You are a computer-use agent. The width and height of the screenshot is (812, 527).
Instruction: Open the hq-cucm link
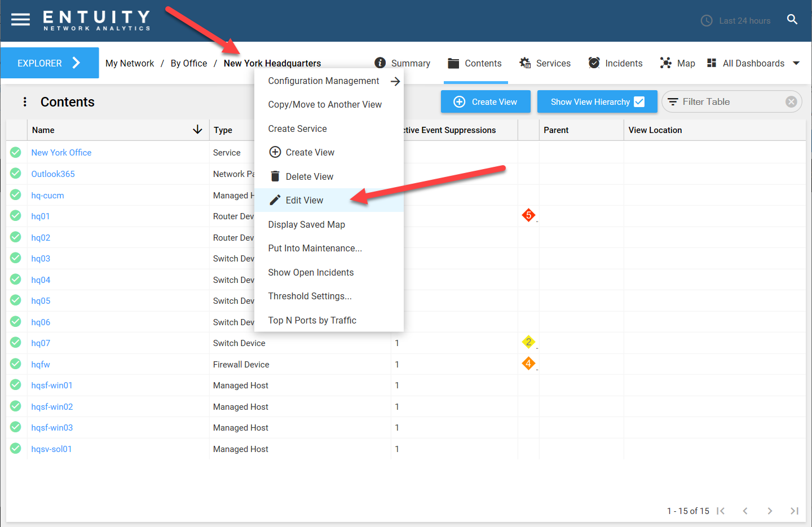[47, 195]
